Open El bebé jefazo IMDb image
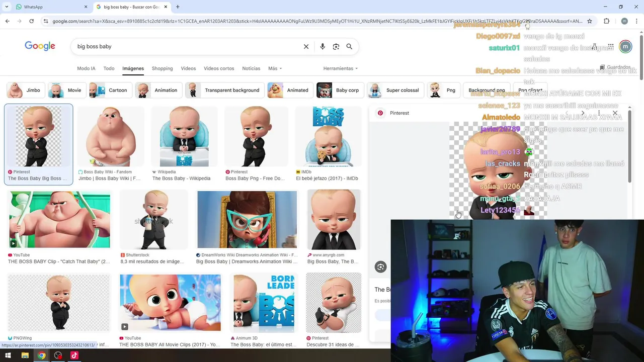The image size is (644, 362). (328, 136)
